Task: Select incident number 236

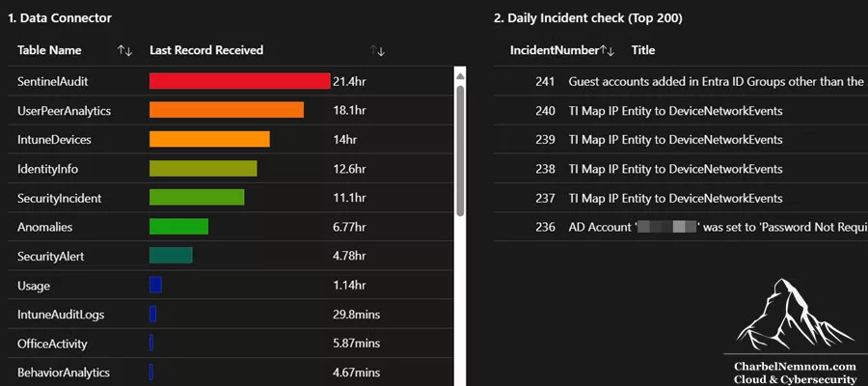Action: coord(545,227)
